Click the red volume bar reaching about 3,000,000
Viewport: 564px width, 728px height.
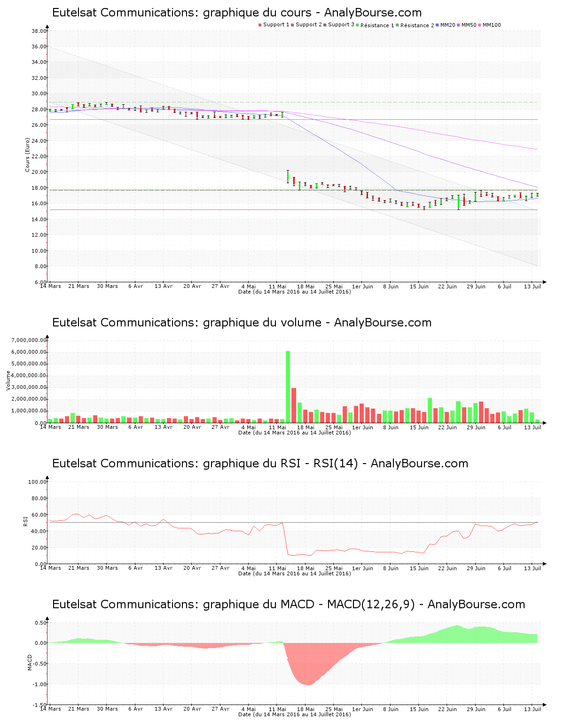click(294, 405)
